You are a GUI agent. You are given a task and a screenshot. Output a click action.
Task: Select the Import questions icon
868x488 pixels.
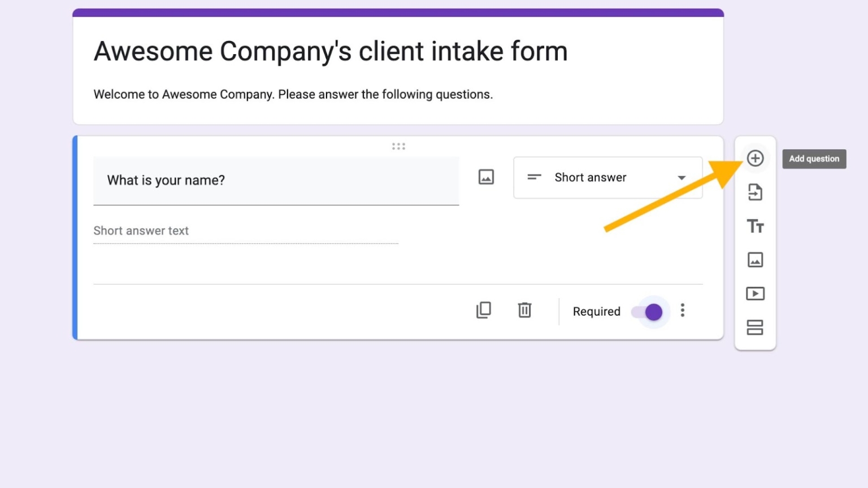click(x=756, y=192)
